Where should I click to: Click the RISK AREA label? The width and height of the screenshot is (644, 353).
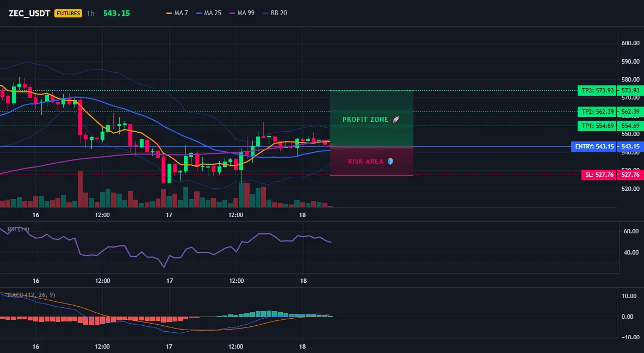pos(366,162)
